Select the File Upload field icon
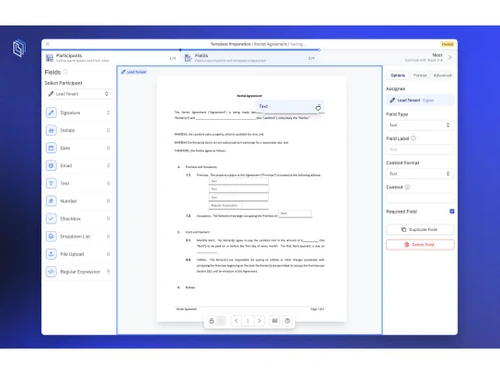The image size is (500, 375). click(x=51, y=254)
